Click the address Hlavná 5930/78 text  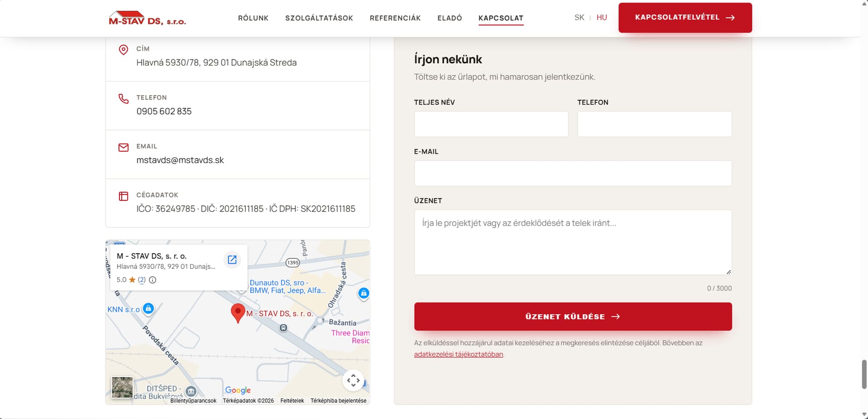point(217,63)
